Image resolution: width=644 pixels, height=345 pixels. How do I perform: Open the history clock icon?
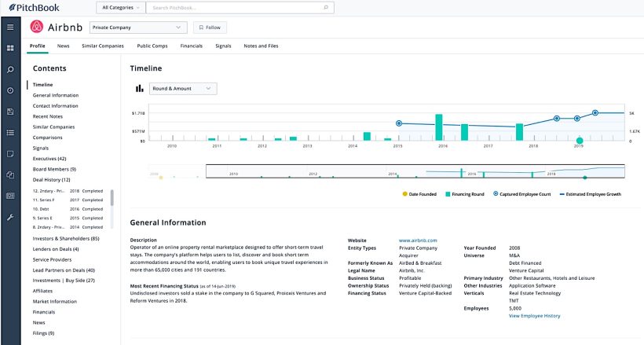(10, 90)
